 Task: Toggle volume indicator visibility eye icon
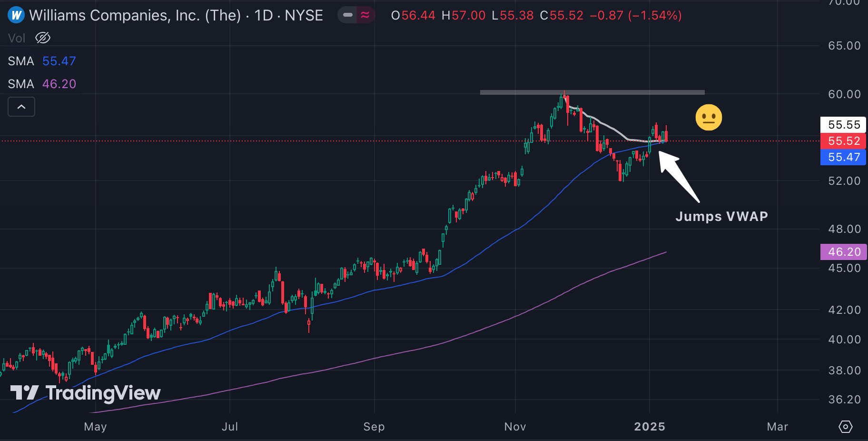(x=43, y=38)
